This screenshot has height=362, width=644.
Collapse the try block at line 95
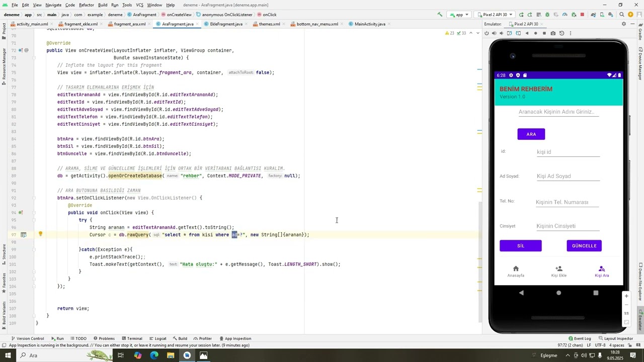[34, 220]
